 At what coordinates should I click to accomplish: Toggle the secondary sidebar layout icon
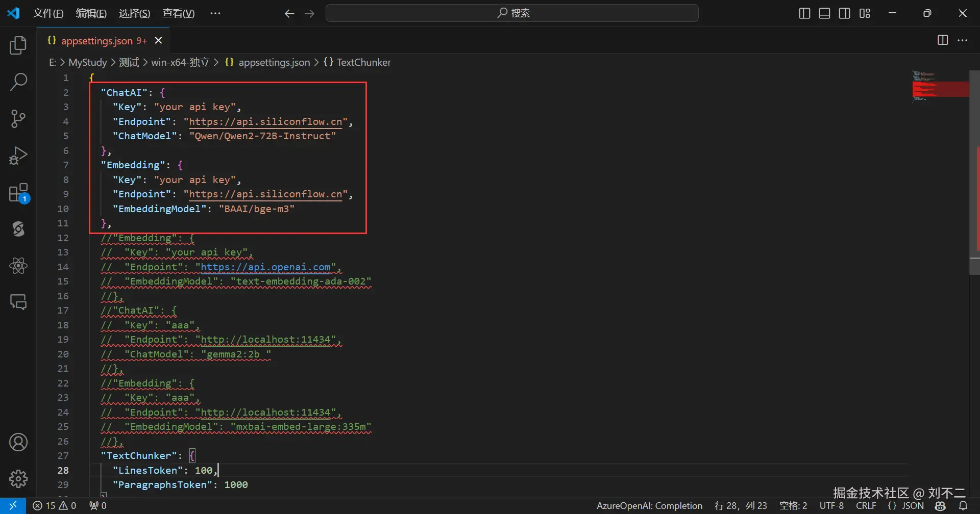pyautogui.click(x=845, y=13)
